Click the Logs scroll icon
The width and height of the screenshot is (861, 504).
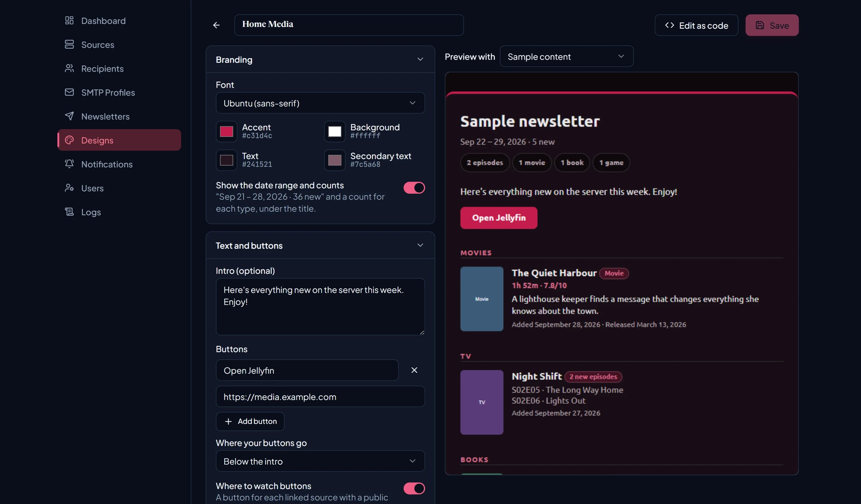(69, 212)
